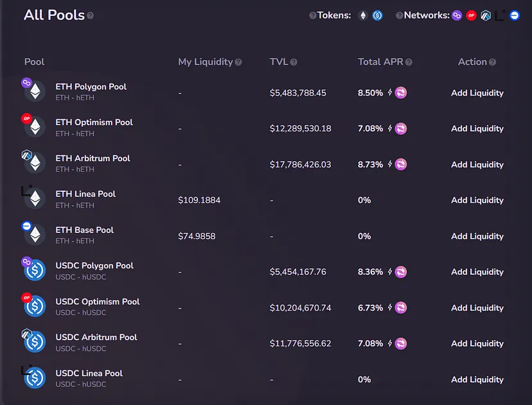Open the USDC Polygon Pool entry
Image resolution: width=532 pixels, height=405 pixels.
pos(94,266)
